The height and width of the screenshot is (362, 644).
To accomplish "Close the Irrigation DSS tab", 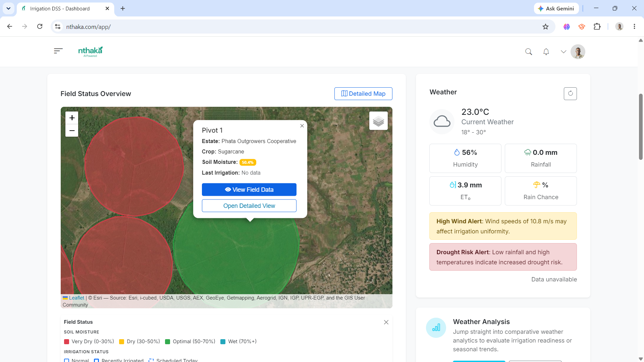I will [107, 8].
